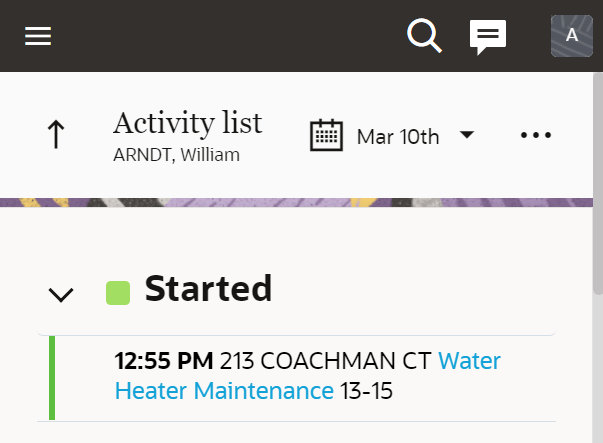
Task: Click the purple banner image strip
Action: (300, 202)
